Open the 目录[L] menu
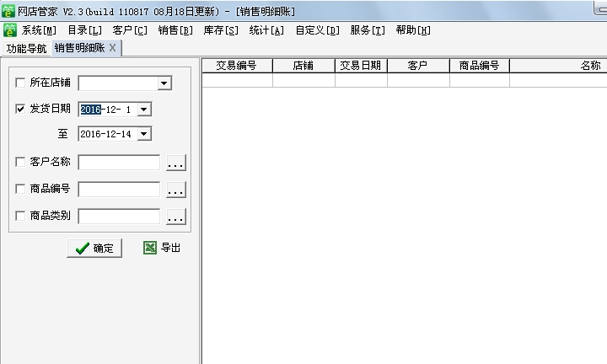607x364 pixels. click(x=84, y=30)
